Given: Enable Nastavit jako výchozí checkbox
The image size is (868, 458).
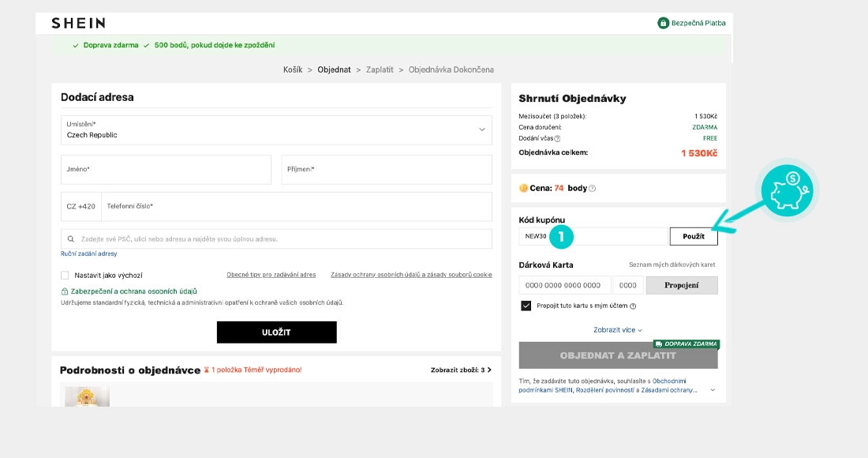Looking at the screenshot, I should click(x=65, y=276).
